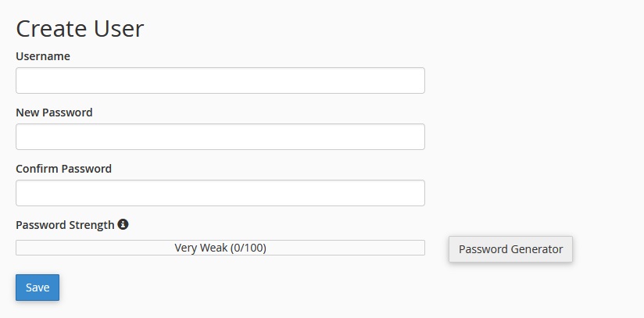The height and width of the screenshot is (318, 644).
Task: Click the Confirm Password label
Action: pyautogui.click(x=63, y=169)
